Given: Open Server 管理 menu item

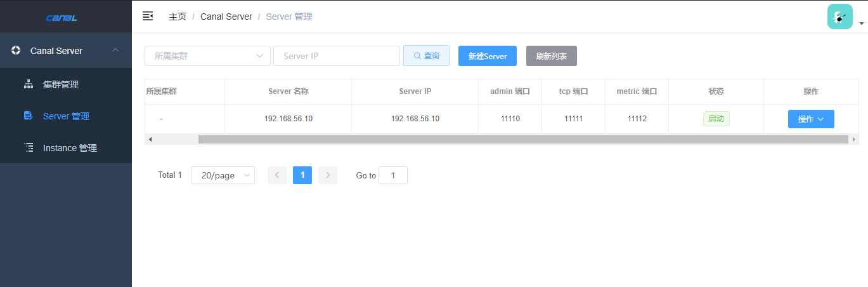Looking at the screenshot, I should point(66,116).
